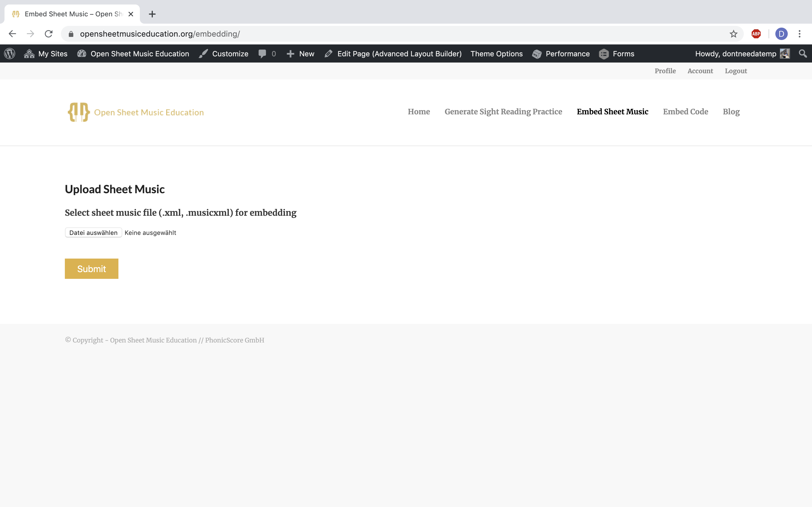
Task: Click Datei auswählen file chooser button
Action: point(93,233)
